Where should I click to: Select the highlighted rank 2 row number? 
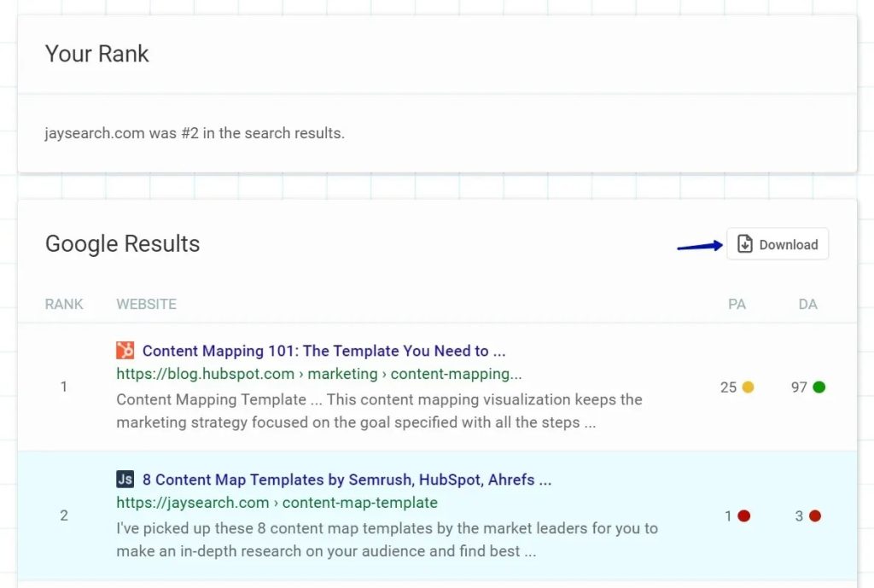[64, 515]
